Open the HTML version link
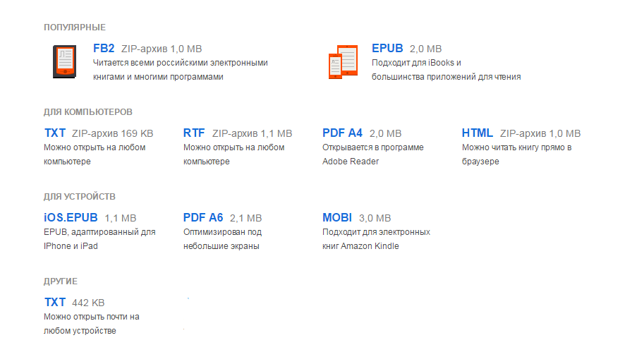This screenshot has height=364, width=625. (478, 133)
